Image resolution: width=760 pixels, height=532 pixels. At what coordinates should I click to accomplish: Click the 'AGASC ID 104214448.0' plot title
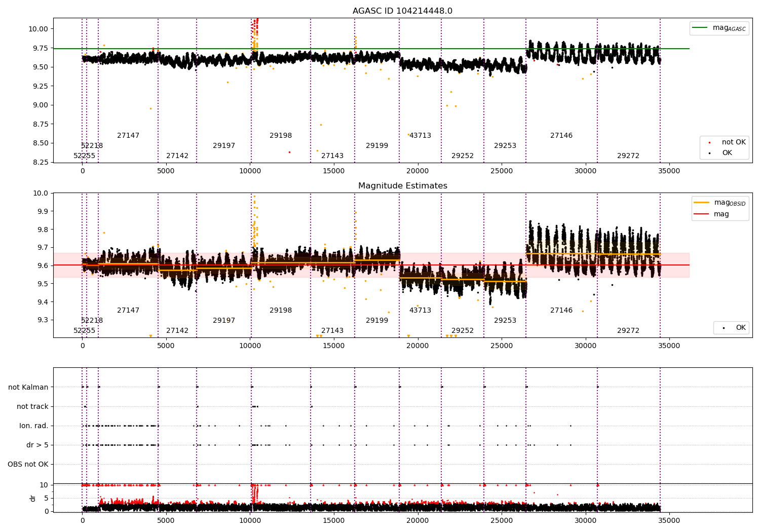[x=403, y=11]
